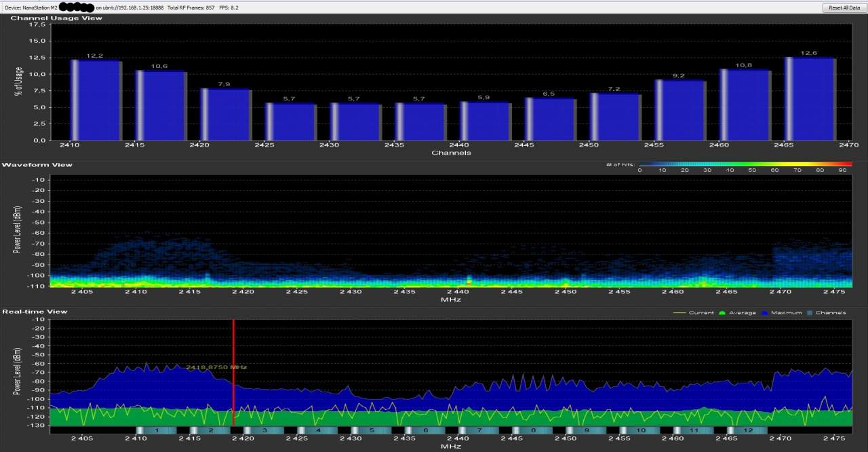This screenshot has width=868, height=452.
Task: Click the Real-time View title
Action: click(35, 312)
